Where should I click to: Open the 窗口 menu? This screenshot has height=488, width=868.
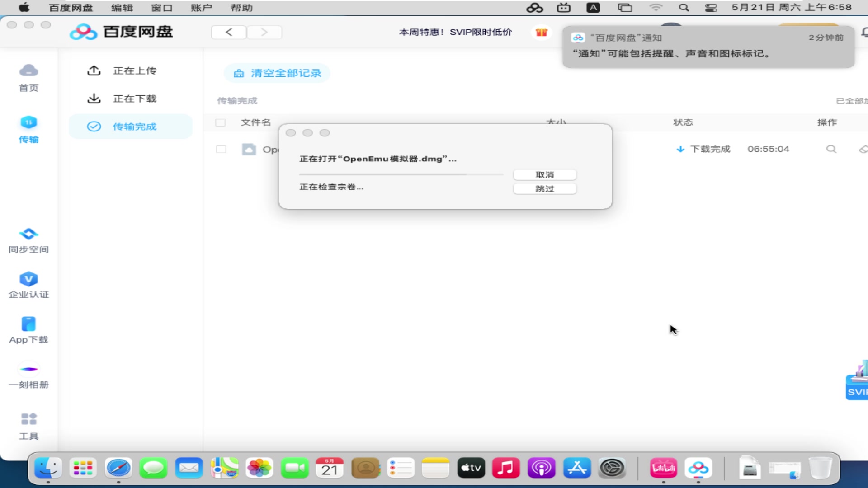162,8
